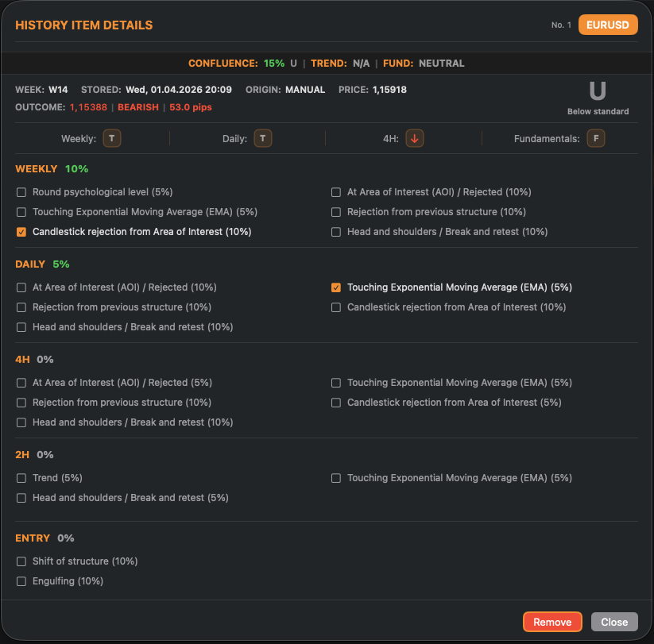Click the WEEKLY section heading
The width and height of the screenshot is (654, 644).
tap(37, 169)
